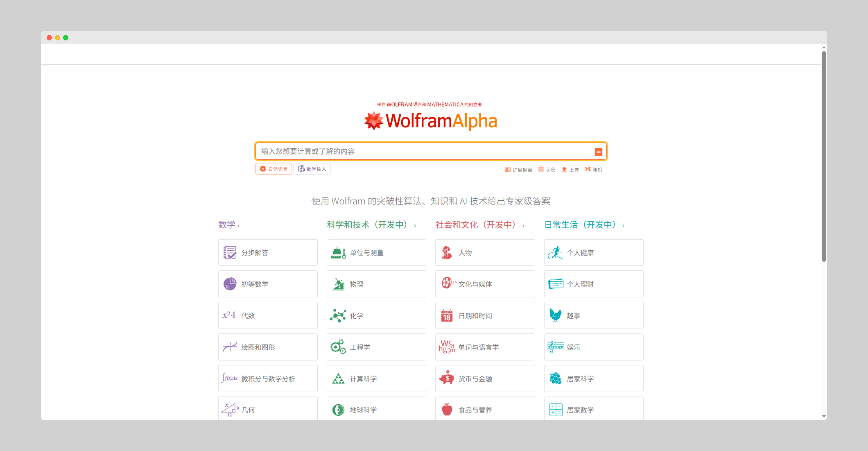
Task: Pick a 随机 random query
Action: 593,170
